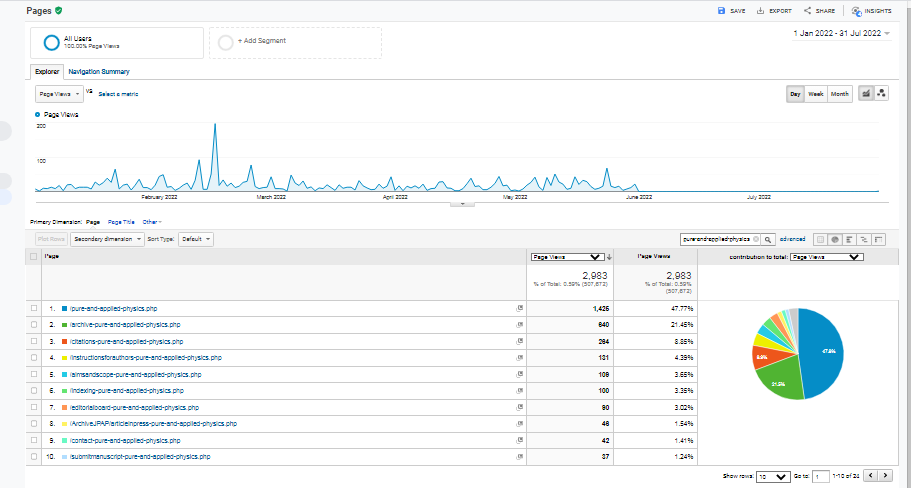Select the pie chart percentage view icon
The height and width of the screenshot is (488, 911).
pyautogui.click(x=834, y=240)
